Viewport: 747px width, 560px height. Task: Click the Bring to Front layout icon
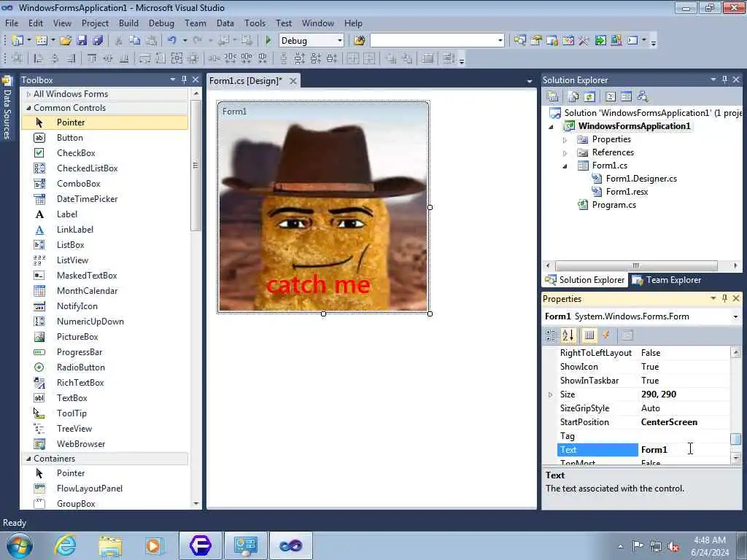(x=391, y=58)
